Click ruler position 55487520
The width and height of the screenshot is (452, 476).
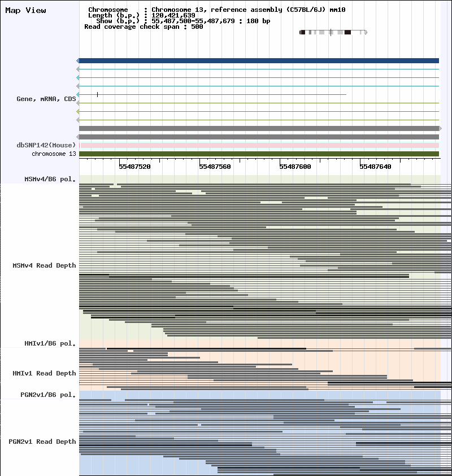134,167
